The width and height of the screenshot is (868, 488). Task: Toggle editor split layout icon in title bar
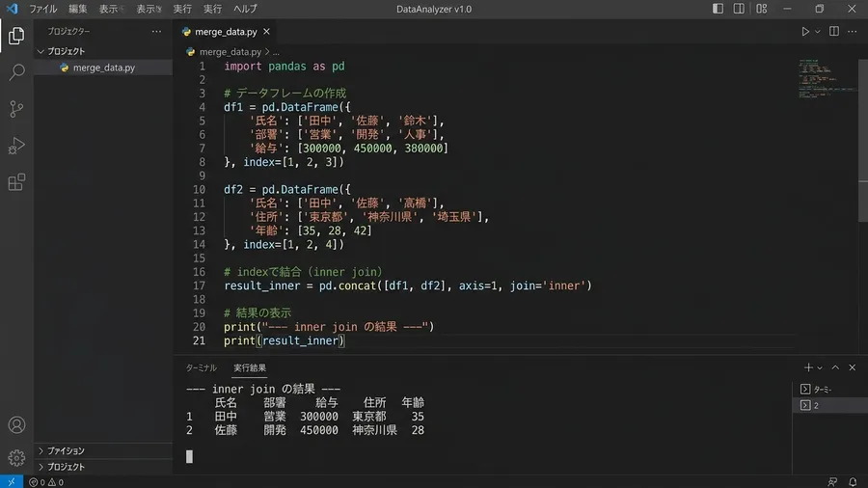pos(739,9)
